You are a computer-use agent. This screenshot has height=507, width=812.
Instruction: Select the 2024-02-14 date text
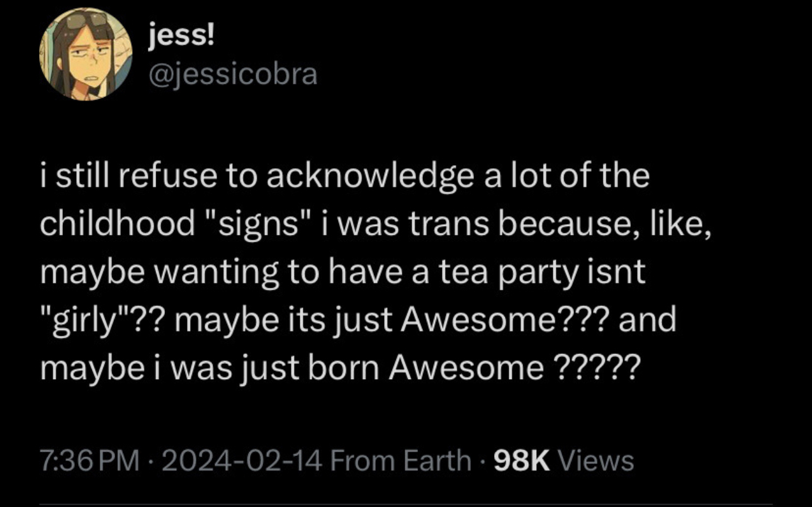[242, 461]
